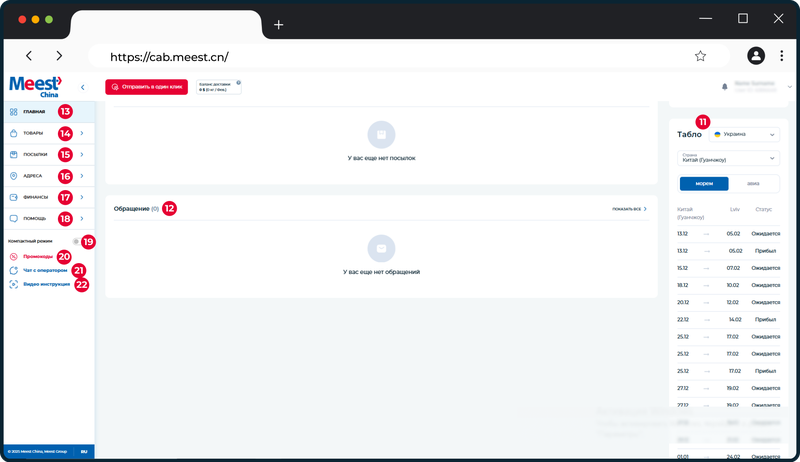Open the browser profile avatar icon
The image size is (800, 462).
(756, 56)
